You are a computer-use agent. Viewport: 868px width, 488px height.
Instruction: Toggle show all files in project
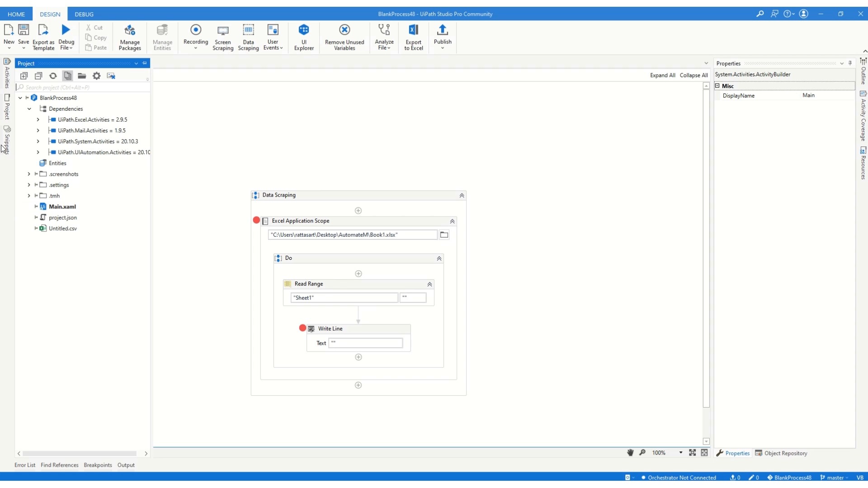tap(67, 76)
